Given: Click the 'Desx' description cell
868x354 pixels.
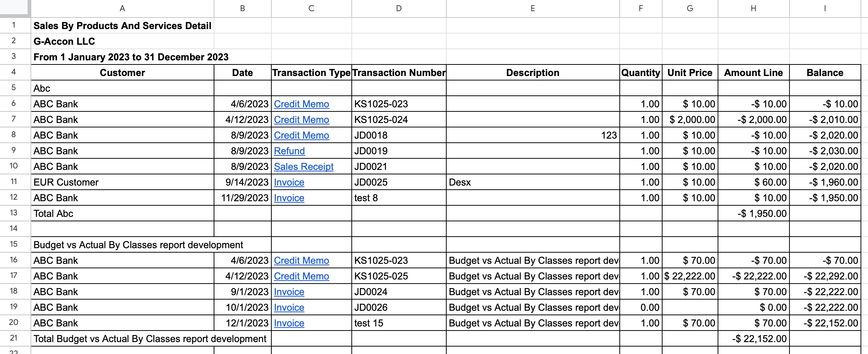Looking at the screenshot, I should pos(533,182).
